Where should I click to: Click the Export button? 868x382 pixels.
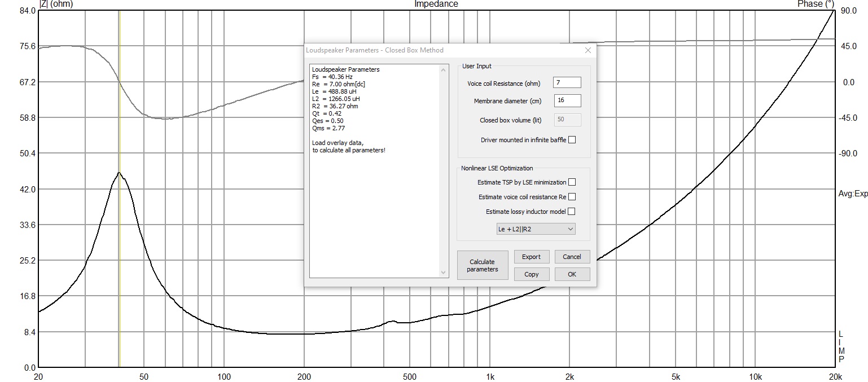[531, 257]
